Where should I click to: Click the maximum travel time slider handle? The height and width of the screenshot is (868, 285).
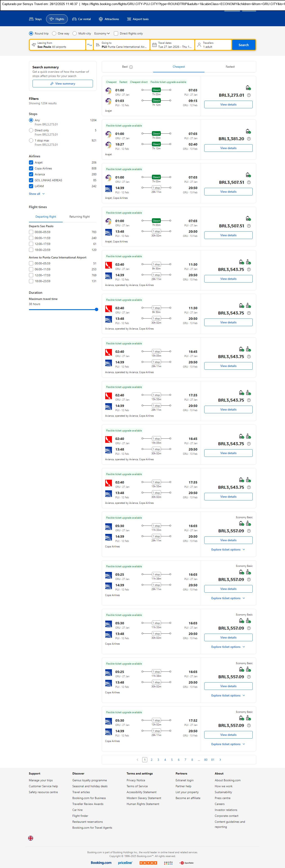click(x=97, y=309)
